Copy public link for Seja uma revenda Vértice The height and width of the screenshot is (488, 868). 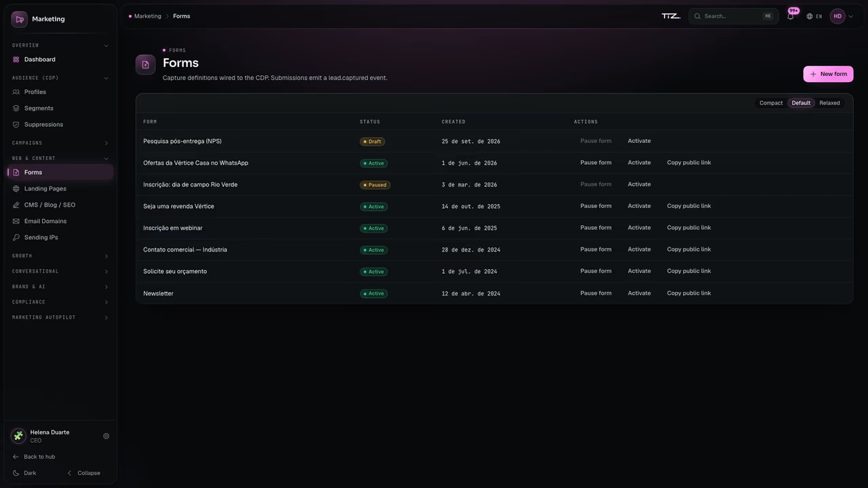point(689,206)
